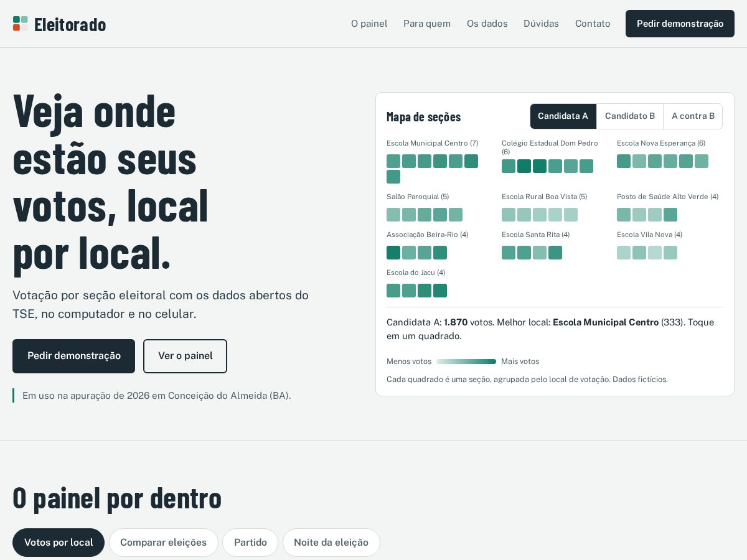Click last square of Escola do Jacu
This screenshot has width=747, height=560.
[x=440, y=291]
